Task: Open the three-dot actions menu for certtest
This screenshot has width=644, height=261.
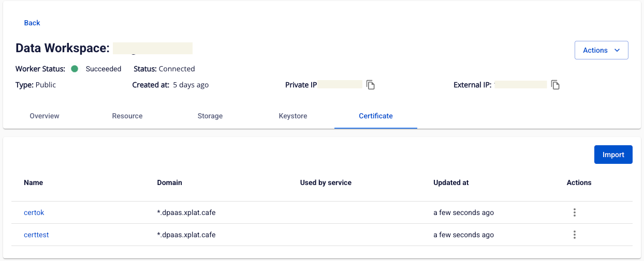Action: tap(575, 235)
